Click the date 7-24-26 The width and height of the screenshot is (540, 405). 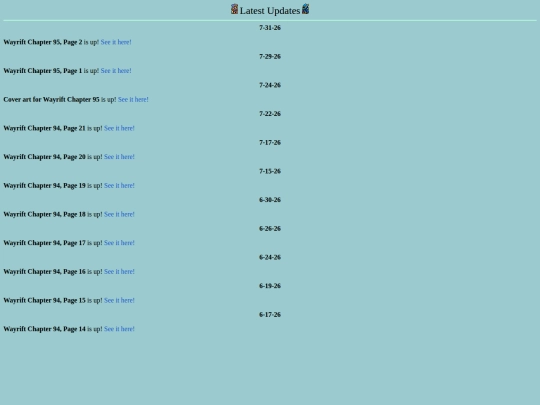(x=270, y=85)
